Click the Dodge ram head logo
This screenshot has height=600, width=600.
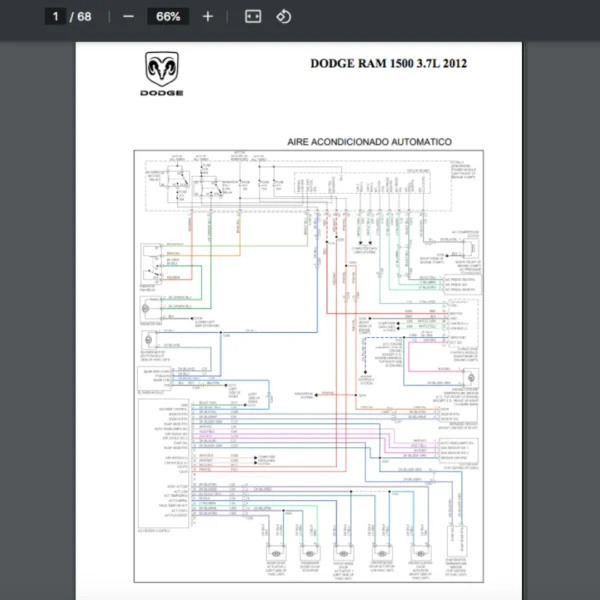coord(164,70)
